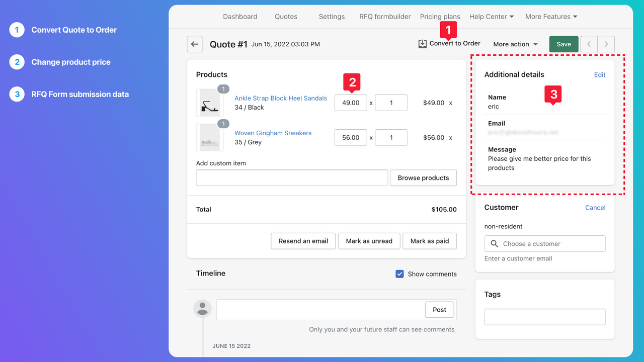
Task: Click the 49.00 price input field
Action: click(x=351, y=103)
